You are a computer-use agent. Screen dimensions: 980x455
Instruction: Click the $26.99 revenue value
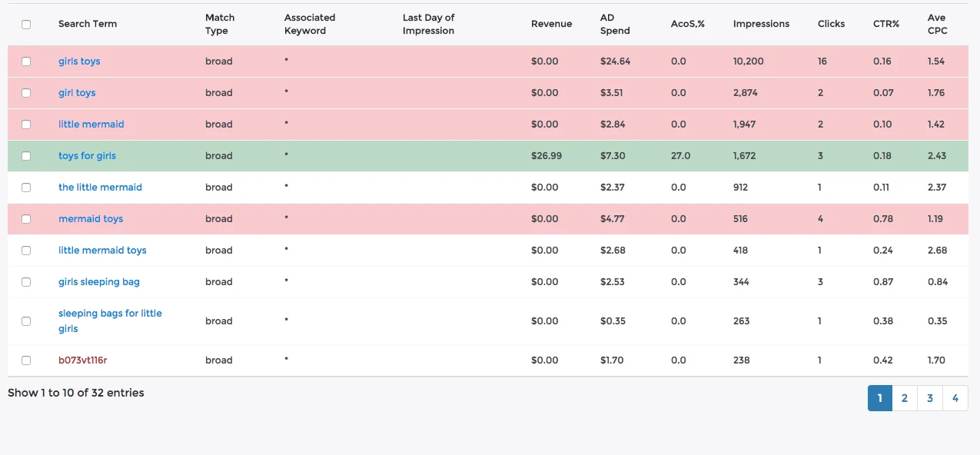point(546,156)
